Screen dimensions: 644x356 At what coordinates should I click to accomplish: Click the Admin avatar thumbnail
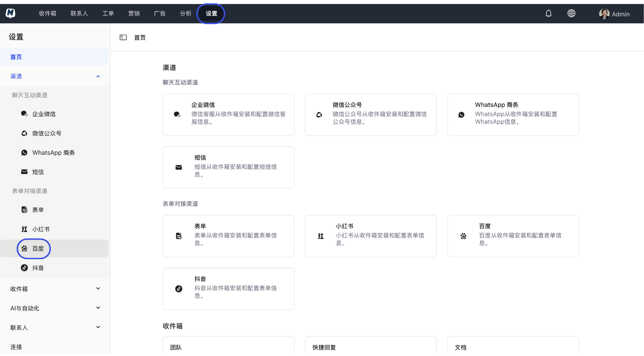click(x=604, y=13)
